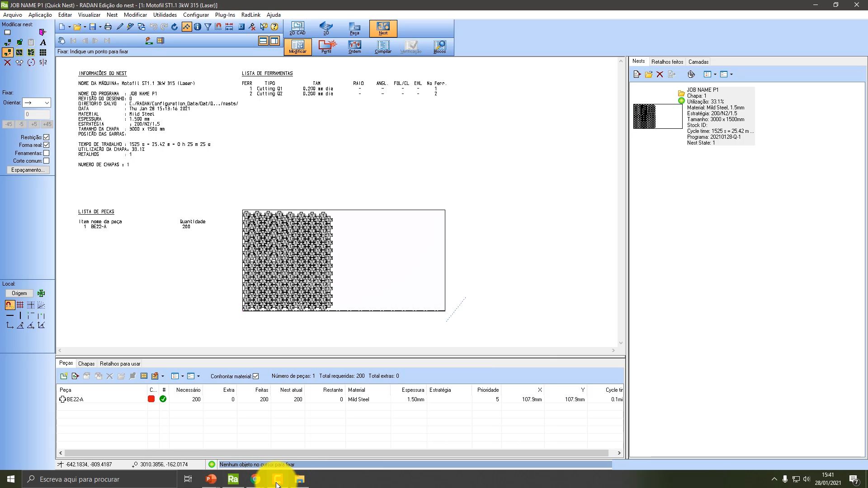Click the yellow help question icon

pyautogui.click(x=274, y=27)
